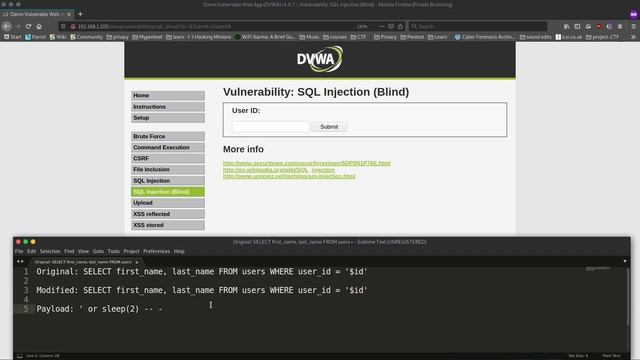Open the wikipedia SQL injection link
Image resolution: width=640 pixels, height=360 pixels.
point(279,169)
